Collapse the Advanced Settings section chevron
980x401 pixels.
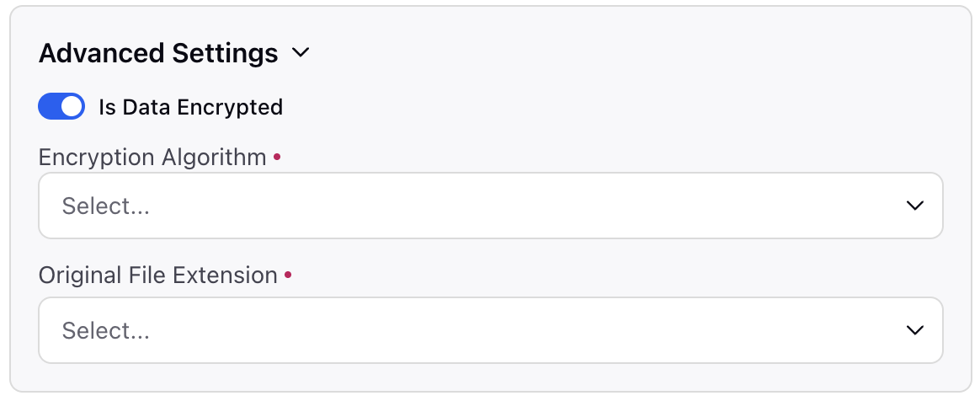(x=301, y=53)
